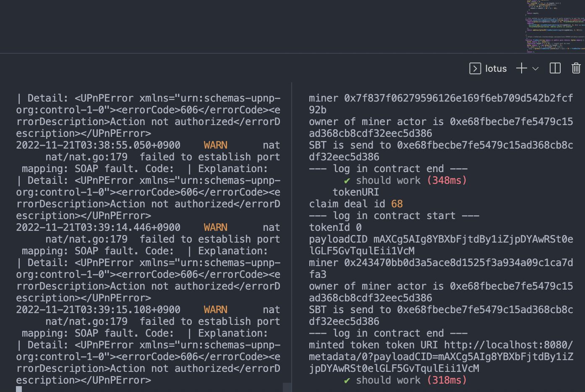Click the 'tokenURI' test heading

tap(356, 192)
